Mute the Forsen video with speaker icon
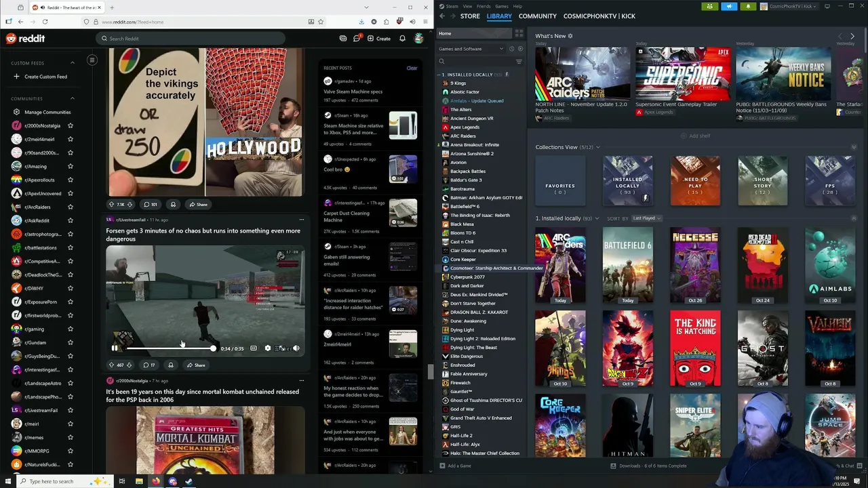Screen dimensions: 868x488 pyautogui.click(x=296, y=348)
